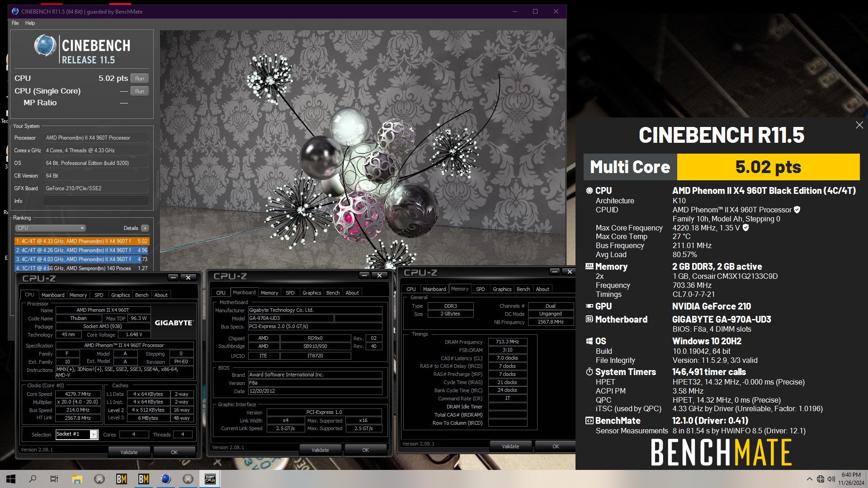Screen dimensions: 868x488
Task: Click Core Speed value 4279.7 MHz in CPU-Z
Action: pos(78,394)
